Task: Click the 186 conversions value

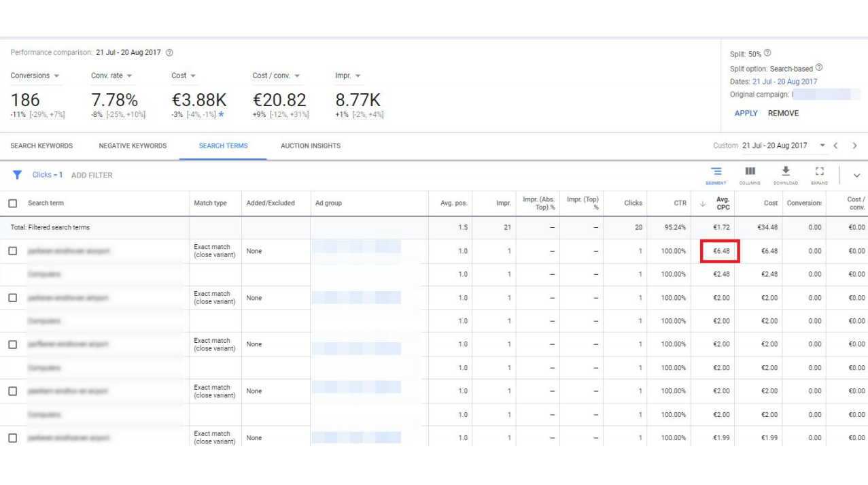Action: coord(25,100)
